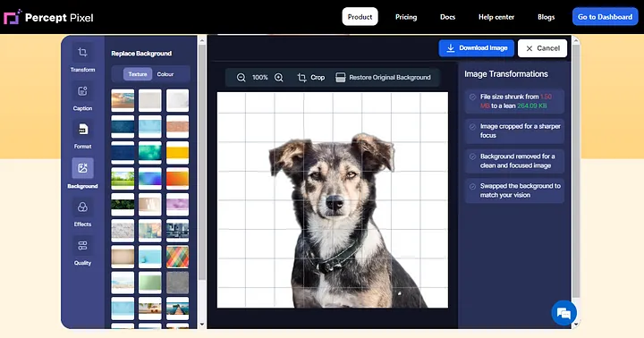Click Go to Dashboard button
The height and width of the screenshot is (338, 644).
pyautogui.click(x=605, y=17)
